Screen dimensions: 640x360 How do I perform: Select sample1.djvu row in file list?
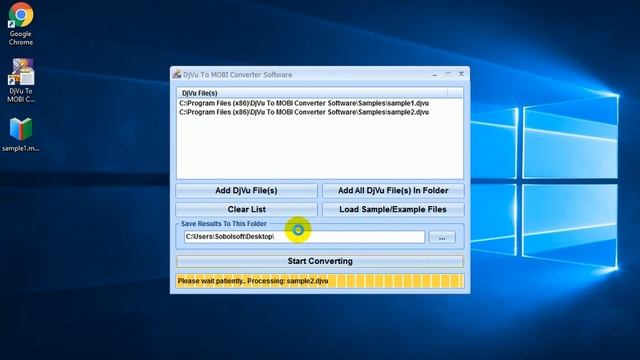point(320,103)
